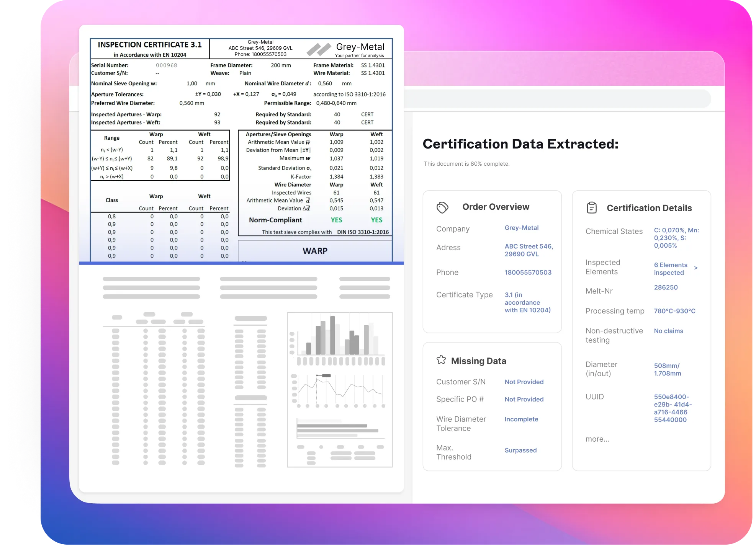Click the K-Factor Warp value 1,384
The height and width of the screenshot is (545, 756).
click(336, 177)
